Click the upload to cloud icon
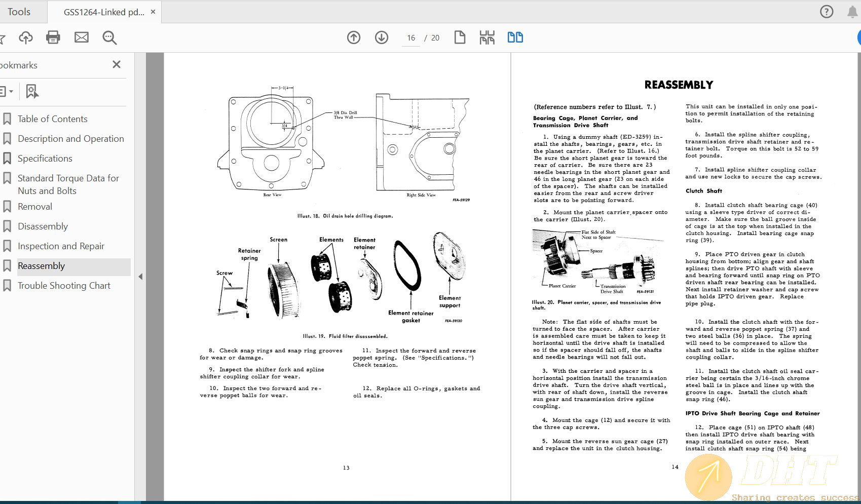861x504 pixels. click(x=26, y=37)
